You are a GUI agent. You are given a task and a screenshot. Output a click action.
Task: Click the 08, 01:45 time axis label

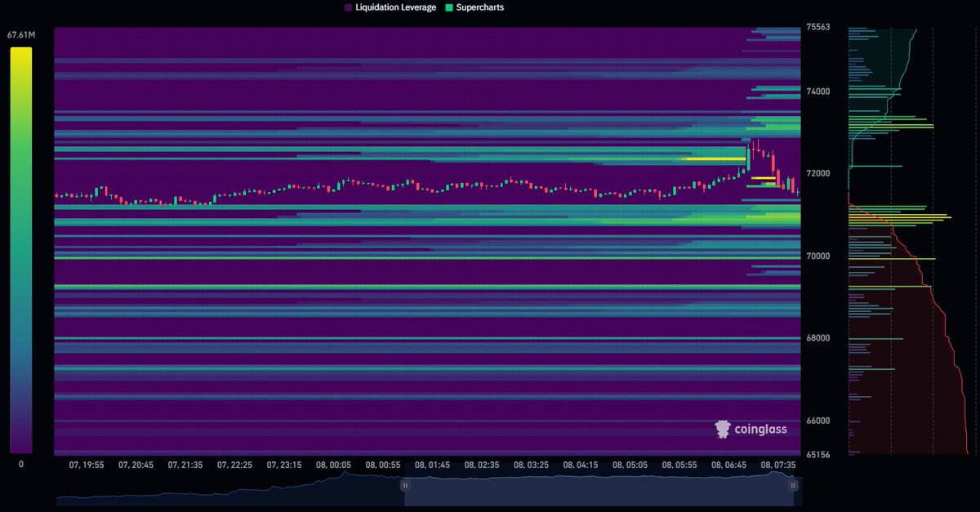[432, 465]
